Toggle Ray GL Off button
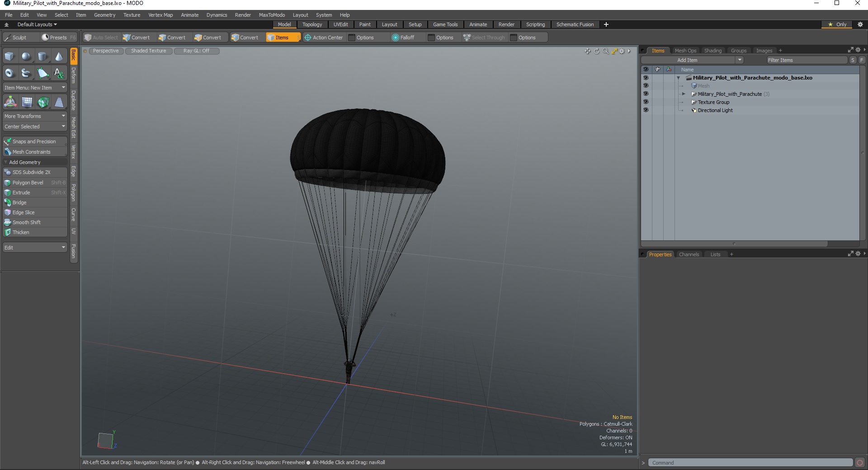Viewport: 868px width, 470px height. (x=196, y=51)
